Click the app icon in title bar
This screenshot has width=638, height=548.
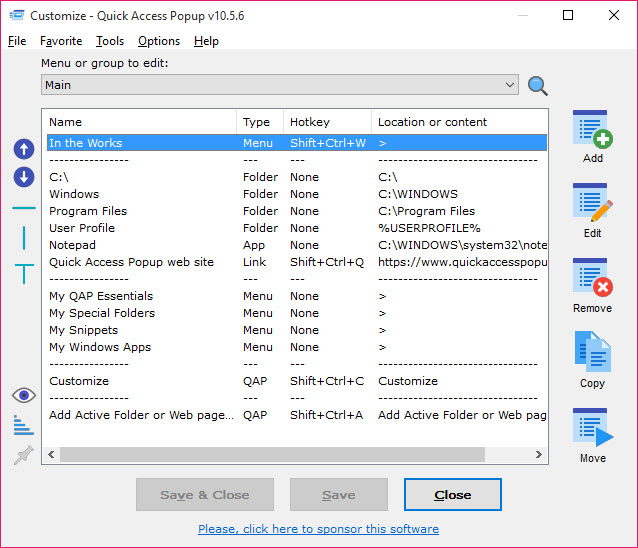(x=17, y=15)
